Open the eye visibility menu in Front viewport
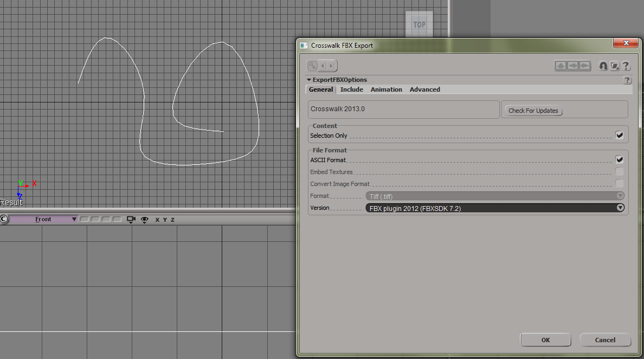Image resolution: width=644 pixels, height=359 pixels. (145, 220)
